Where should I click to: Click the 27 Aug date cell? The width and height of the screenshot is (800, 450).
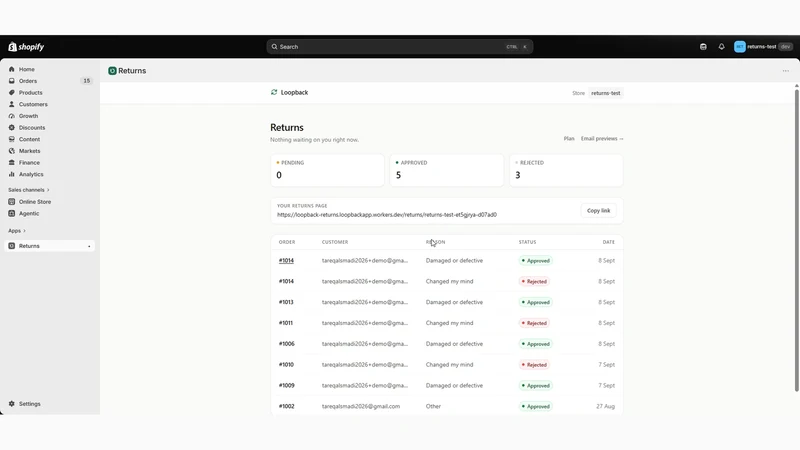[x=606, y=407]
